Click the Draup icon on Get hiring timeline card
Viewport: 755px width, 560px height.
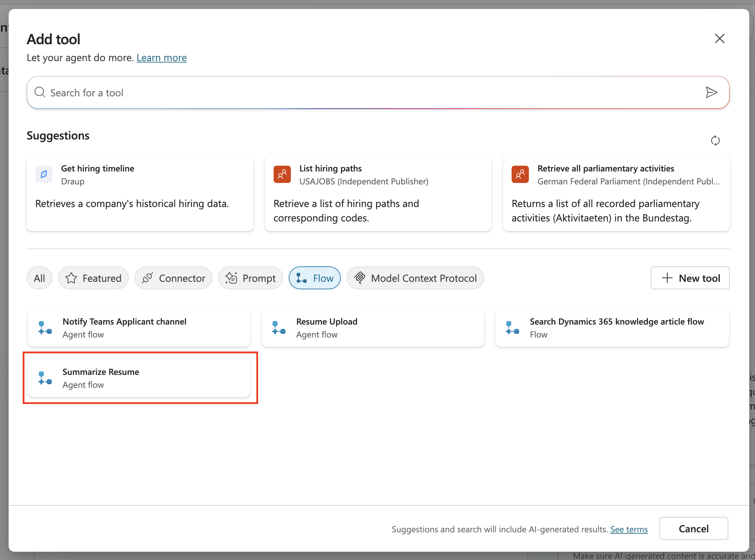click(x=44, y=174)
